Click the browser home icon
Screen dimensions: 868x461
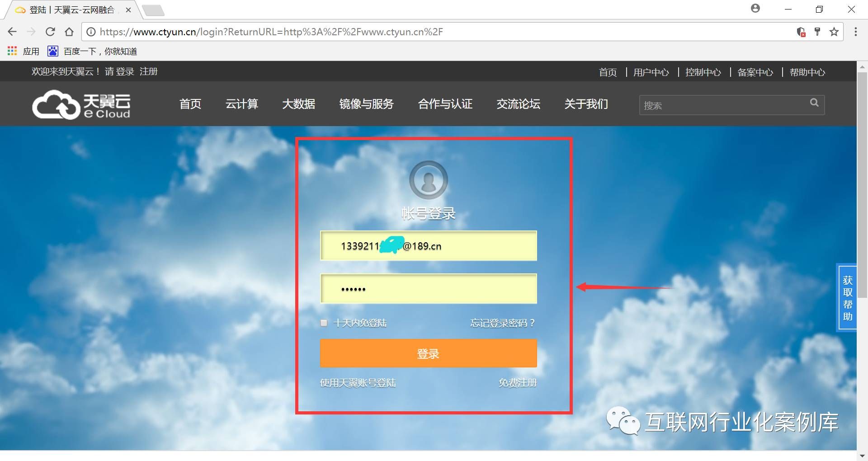pos(69,32)
